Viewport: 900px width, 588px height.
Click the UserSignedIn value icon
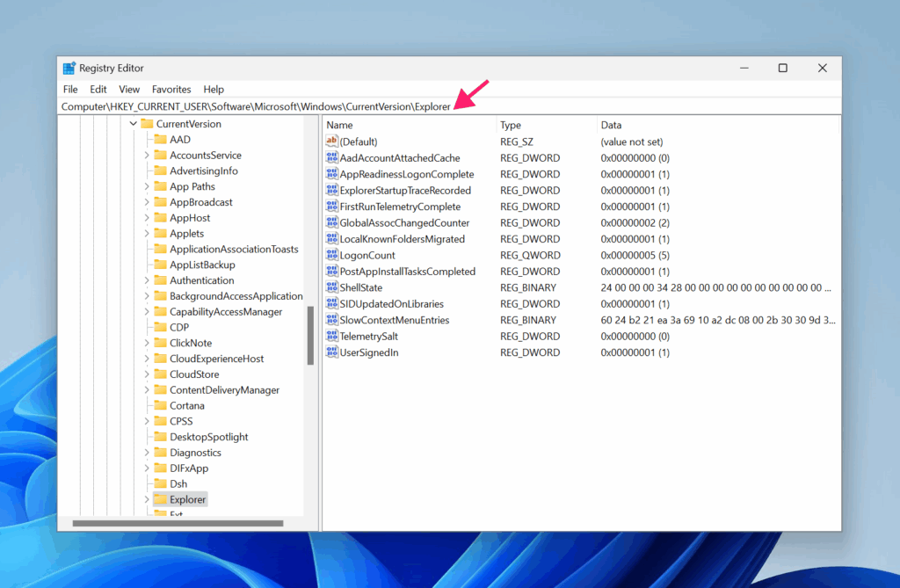tap(331, 352)
